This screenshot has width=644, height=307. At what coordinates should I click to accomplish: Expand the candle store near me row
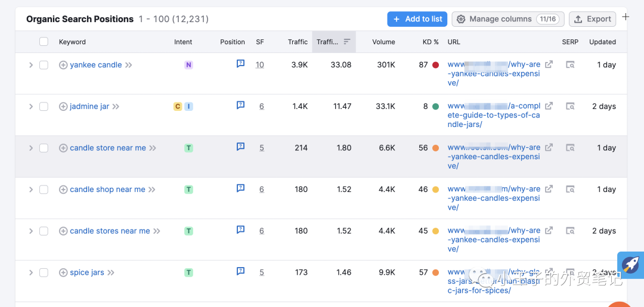[31, 148]
